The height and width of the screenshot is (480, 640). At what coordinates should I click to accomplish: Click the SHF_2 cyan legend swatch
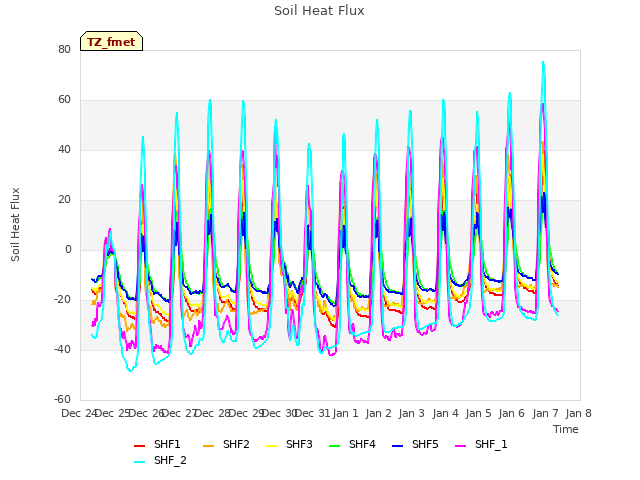140,462
